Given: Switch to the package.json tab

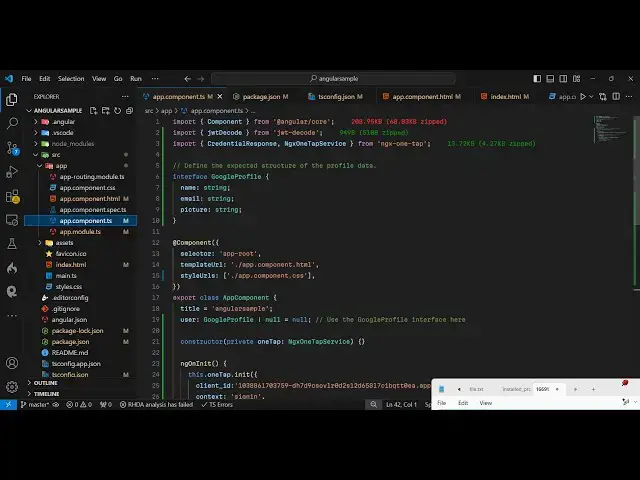Looking at the screenshot, I should pyautogui.click(x=261, y=97).
